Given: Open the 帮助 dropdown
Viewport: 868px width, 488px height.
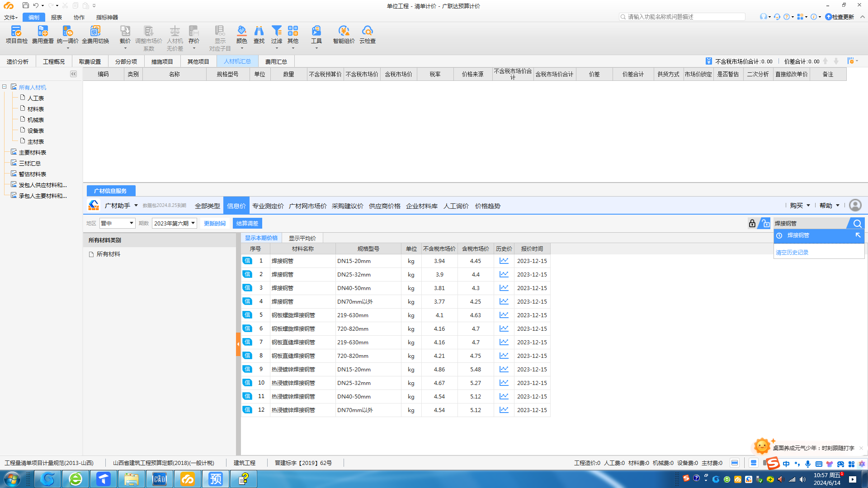Looking at the screenshot, I should [x=829, y=206].
